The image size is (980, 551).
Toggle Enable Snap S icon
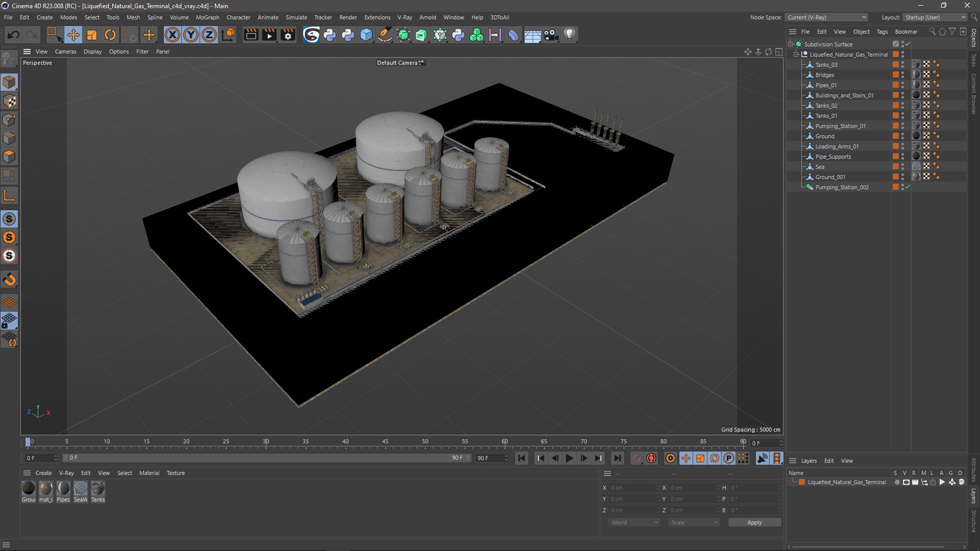click(9, 219)
